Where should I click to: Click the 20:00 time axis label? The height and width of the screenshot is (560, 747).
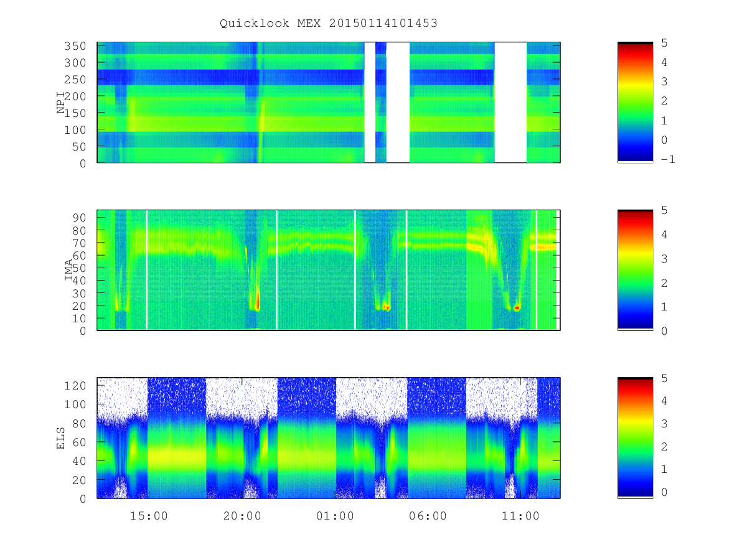[x=242, y=516]
